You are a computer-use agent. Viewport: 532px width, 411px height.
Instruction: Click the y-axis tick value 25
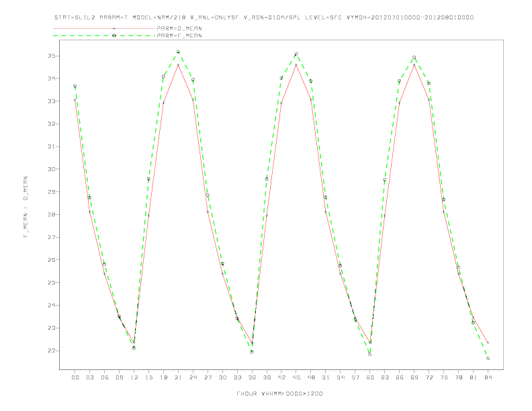click(x=51, y=283)
